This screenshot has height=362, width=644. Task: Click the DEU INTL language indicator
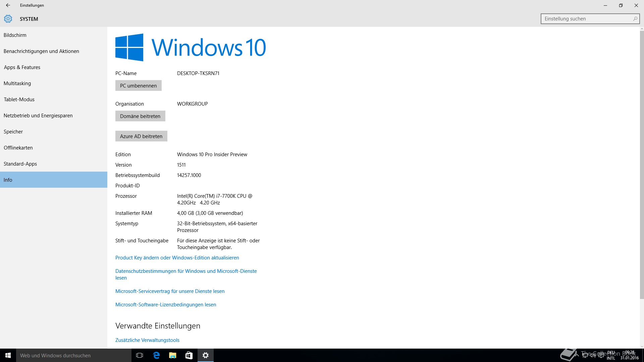[611, 355]
